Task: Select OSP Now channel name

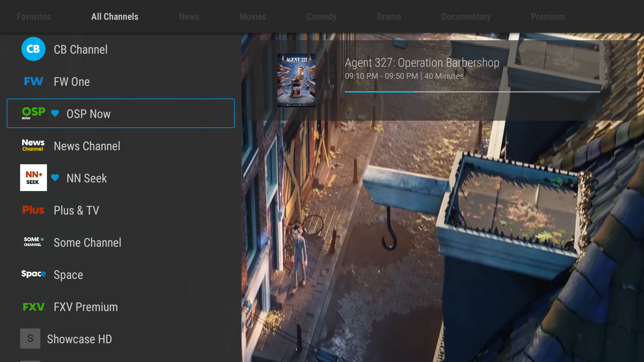Action: [x=89, y=114]
